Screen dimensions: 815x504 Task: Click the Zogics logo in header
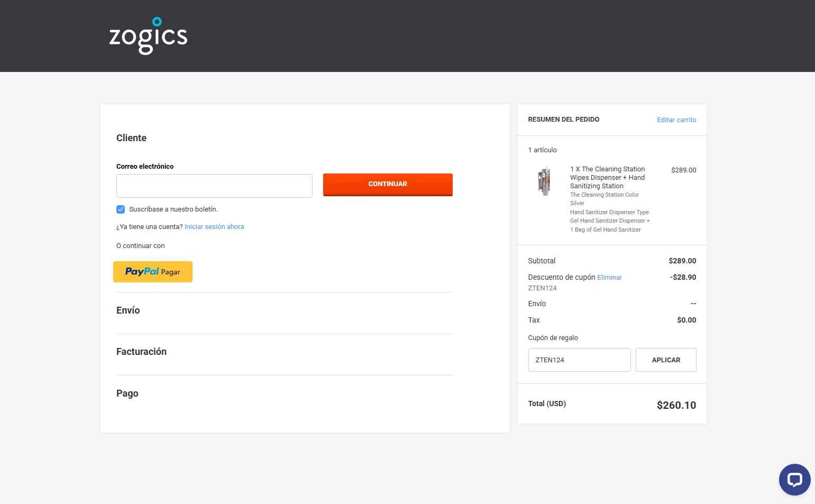148,35
